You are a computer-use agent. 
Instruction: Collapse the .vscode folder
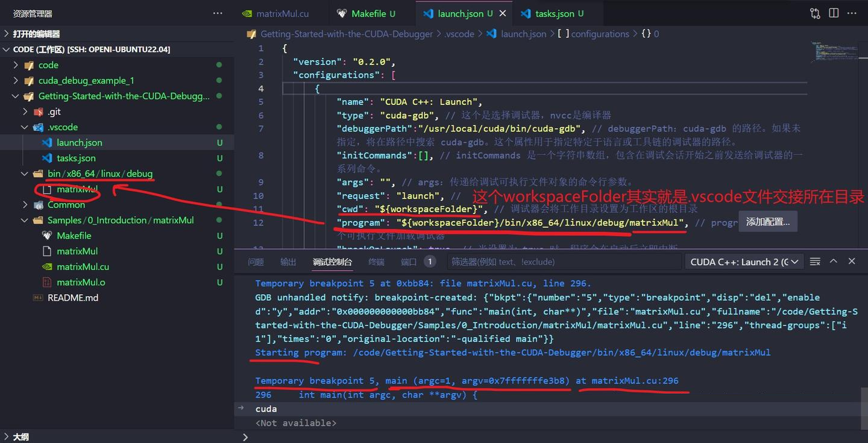tap(25, 127)
